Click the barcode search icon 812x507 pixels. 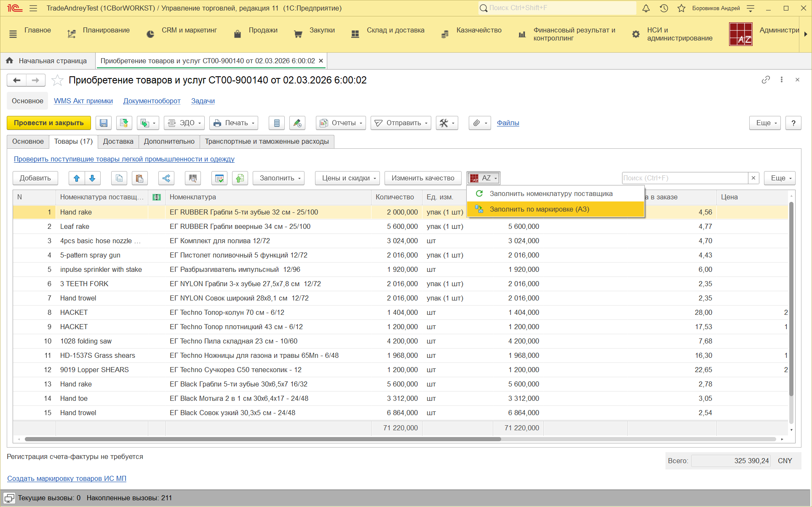[x=193, y=178]
